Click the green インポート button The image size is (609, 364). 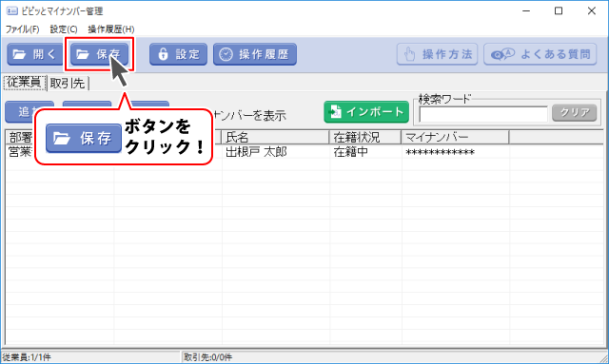point(366,112)
